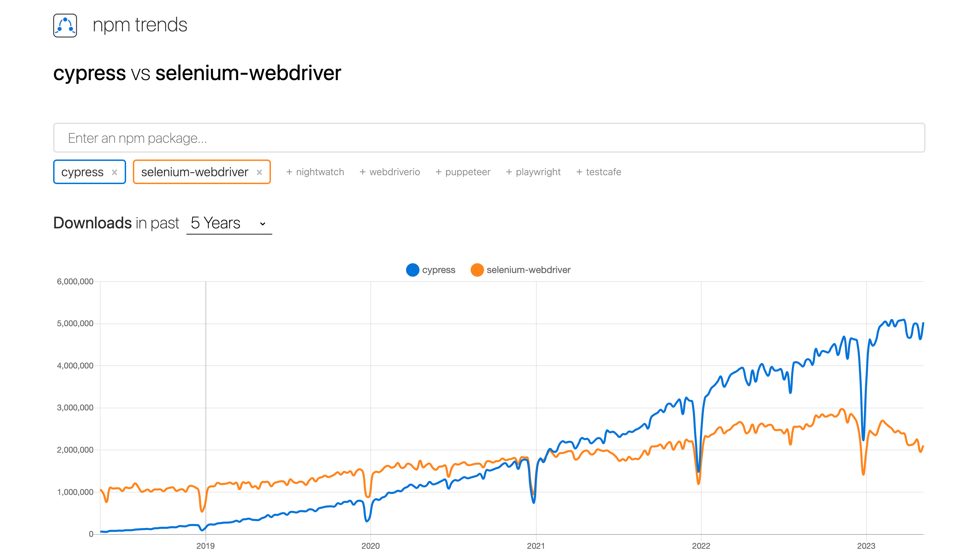The height and width of the screenshot is (559, 980).
Task: Select the cypress package chip
Action: click(x=82, y=172)
